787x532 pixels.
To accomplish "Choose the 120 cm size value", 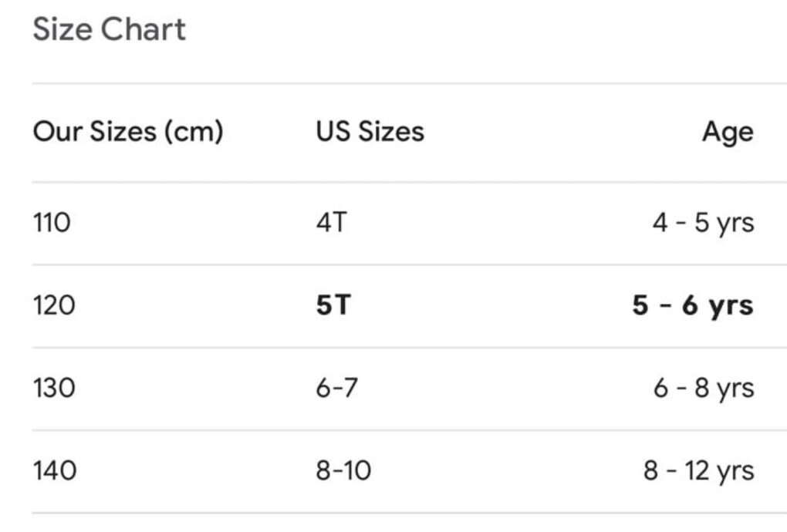I will point(54,306).
